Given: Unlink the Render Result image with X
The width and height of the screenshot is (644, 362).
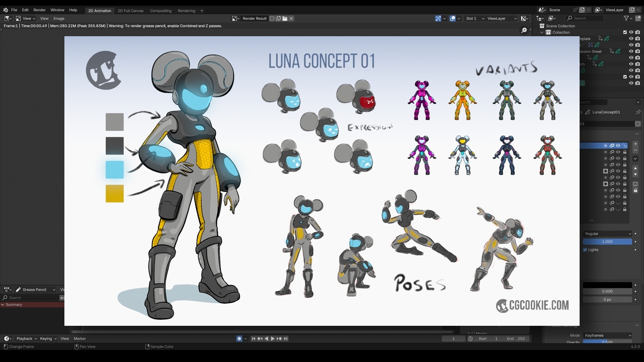Looking at the screenshot, I should (x=291, y=19).
